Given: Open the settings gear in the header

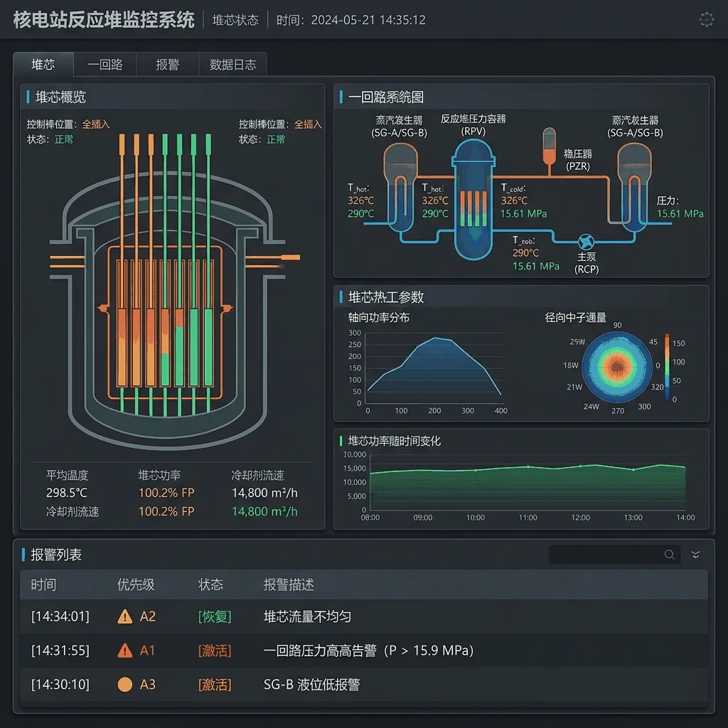Looking at the screenshot, I should [706, 19].
